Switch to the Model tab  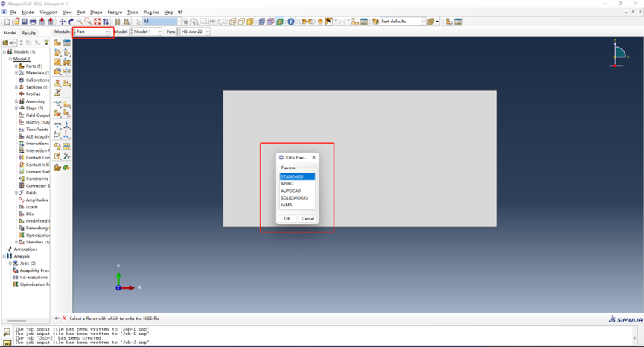pos(10,33)
